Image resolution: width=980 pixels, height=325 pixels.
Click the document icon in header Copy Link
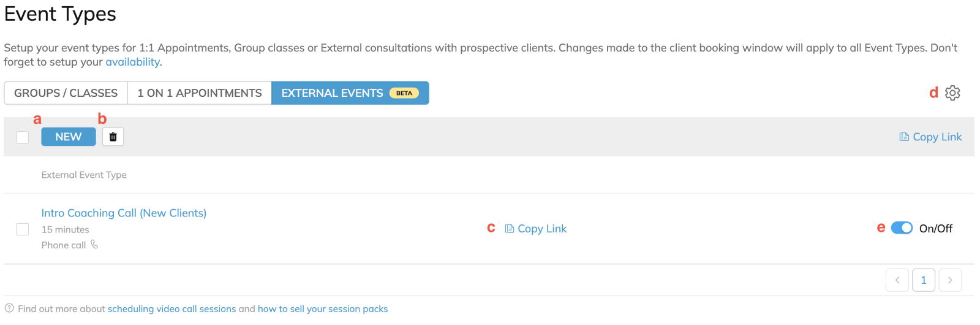coord(904,137)
